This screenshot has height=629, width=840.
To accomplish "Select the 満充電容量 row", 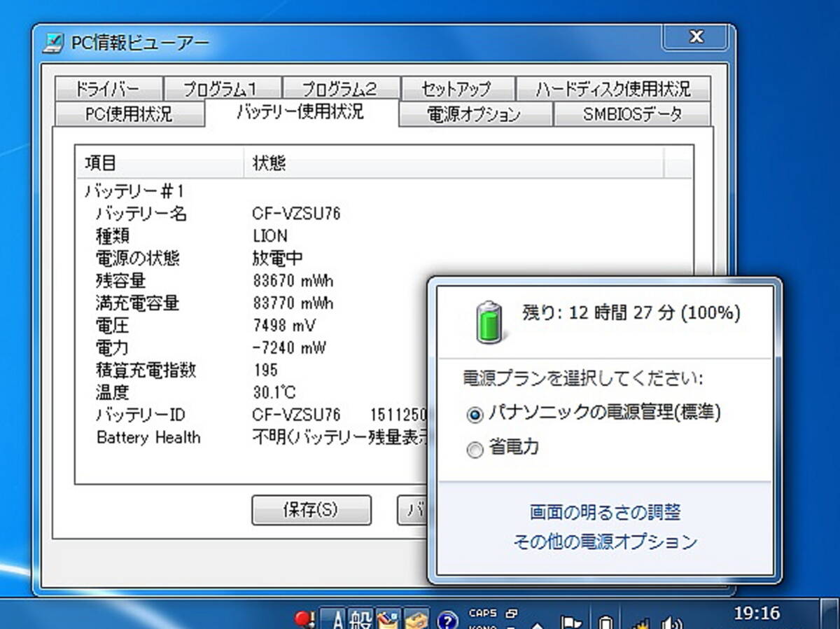I will tap(138, 303).
